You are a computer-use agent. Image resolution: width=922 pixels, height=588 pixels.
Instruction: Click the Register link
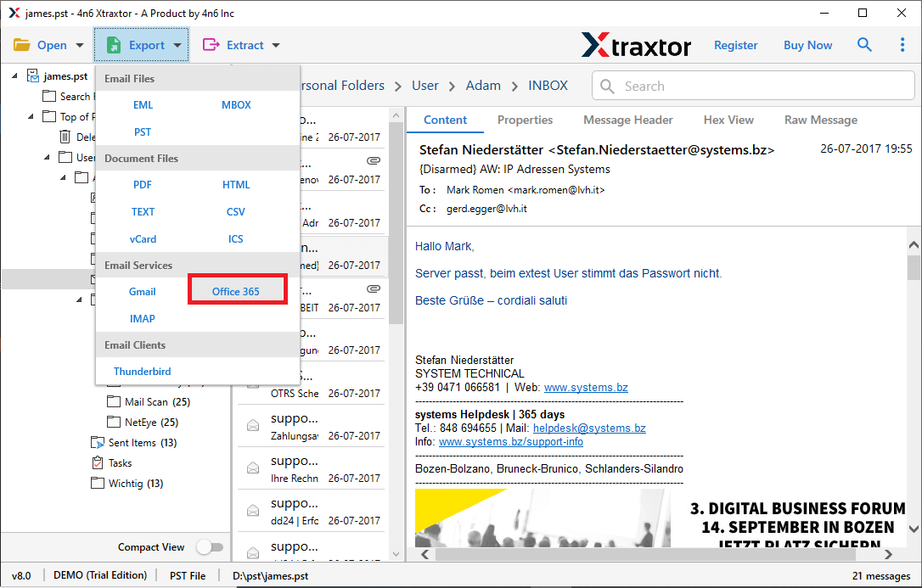[x=735, y=45]
